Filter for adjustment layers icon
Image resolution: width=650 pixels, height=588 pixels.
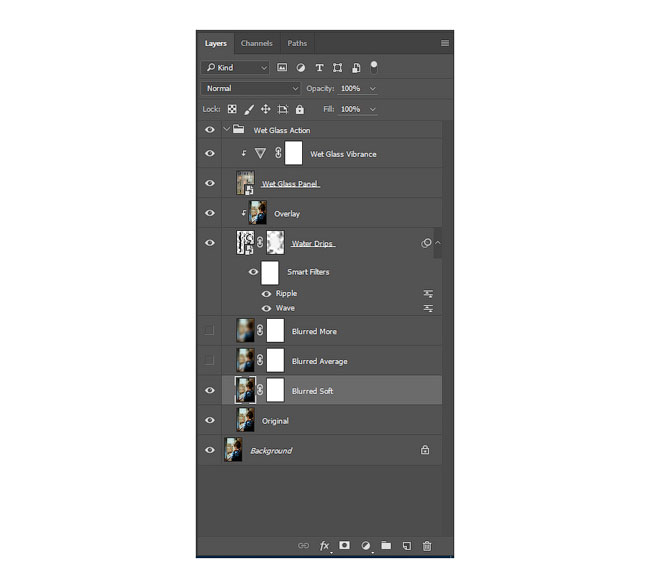tap(301, 68)
